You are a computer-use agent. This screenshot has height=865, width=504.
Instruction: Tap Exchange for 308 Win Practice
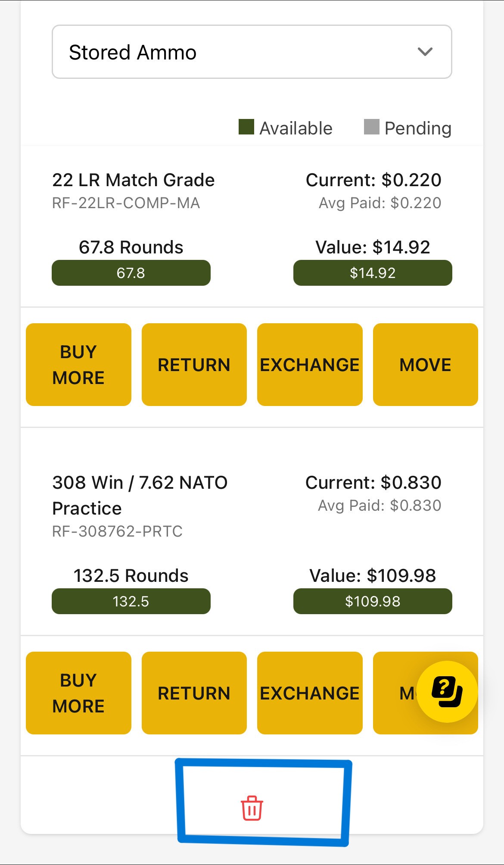click(310, 693)
